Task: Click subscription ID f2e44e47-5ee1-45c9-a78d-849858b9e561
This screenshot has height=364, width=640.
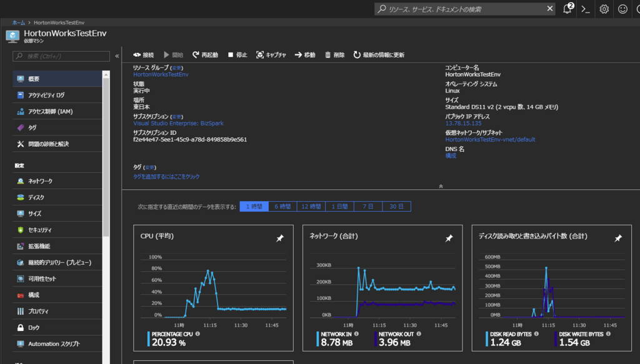Action: coord(190,139)
